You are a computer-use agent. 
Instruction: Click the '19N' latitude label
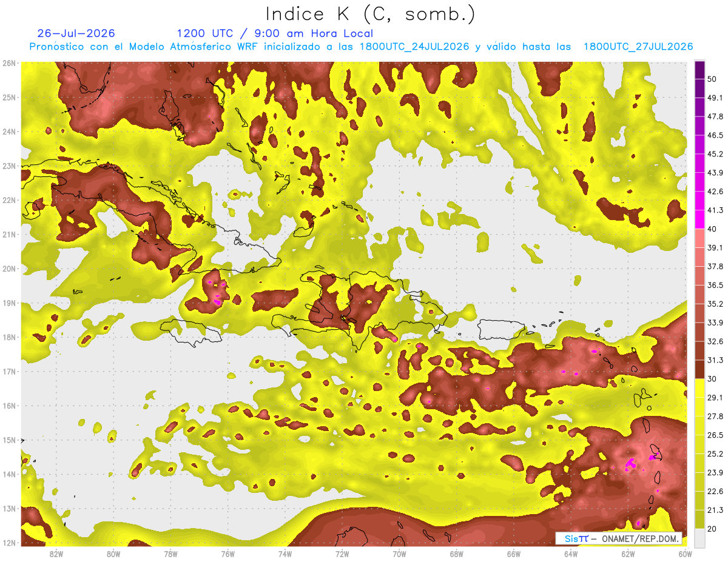8,303
